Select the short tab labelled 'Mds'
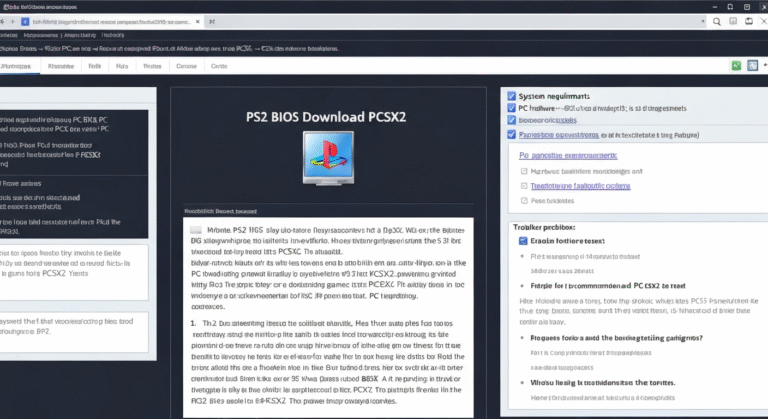This screenshot has height=419, width=768. (x=122, y=66)
